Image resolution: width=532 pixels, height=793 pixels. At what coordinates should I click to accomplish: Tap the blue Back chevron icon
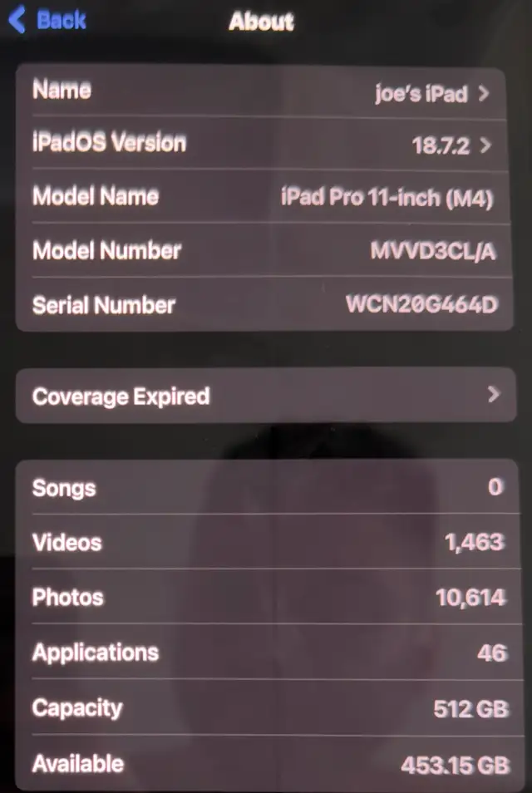tap(17, 20)
